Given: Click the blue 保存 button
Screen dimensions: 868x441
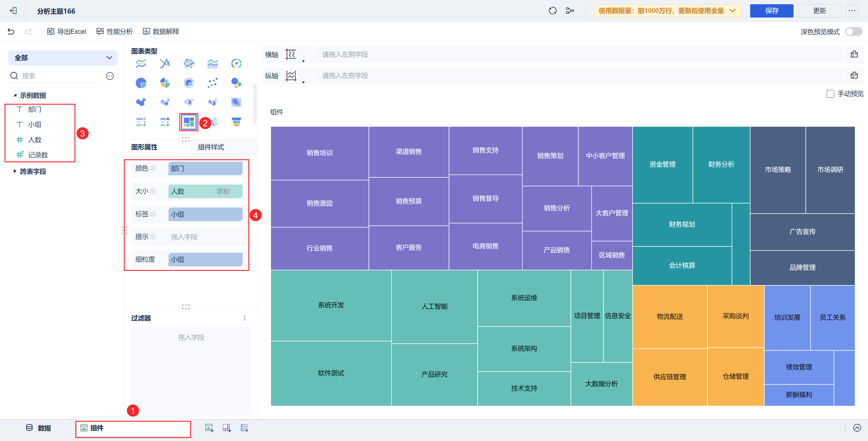Looking at the screenshot, I should (x=771, y=11).
